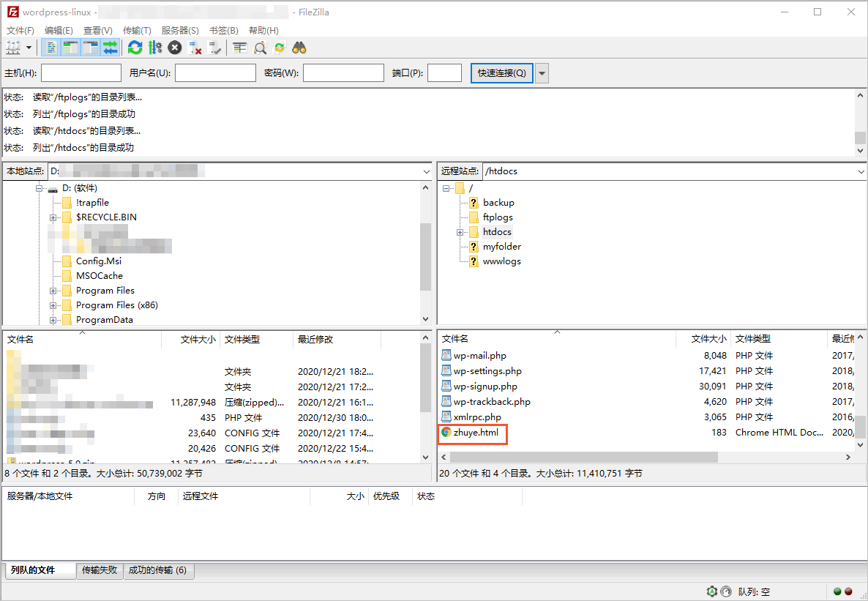This screenshot has width=868, height=601.
Task: Switch to the 成功的传输 (6) tab
Action: pyautogui.click(x=158, y=570)
